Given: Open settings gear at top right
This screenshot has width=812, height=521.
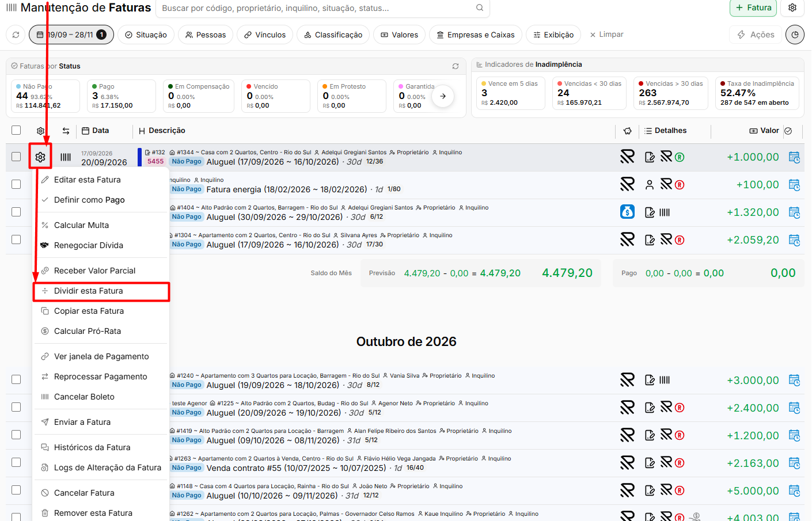Looking at the screenshot, I should tap(792, 7).
